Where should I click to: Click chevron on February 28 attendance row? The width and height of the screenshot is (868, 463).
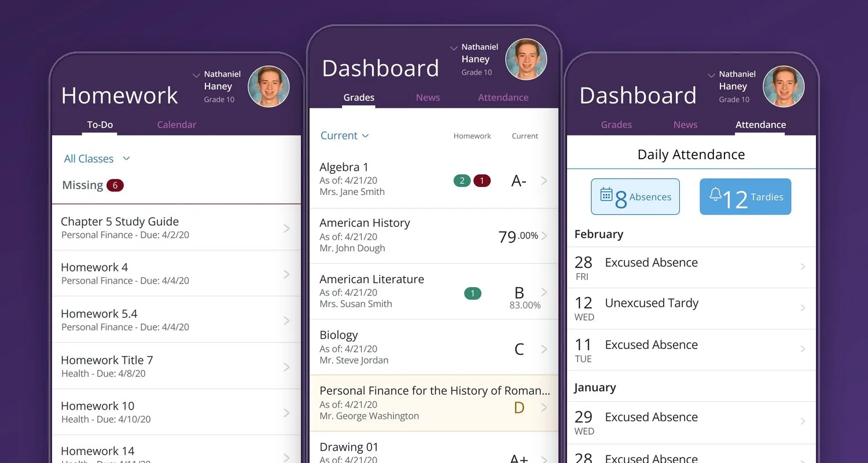click(x=803, y=267)
